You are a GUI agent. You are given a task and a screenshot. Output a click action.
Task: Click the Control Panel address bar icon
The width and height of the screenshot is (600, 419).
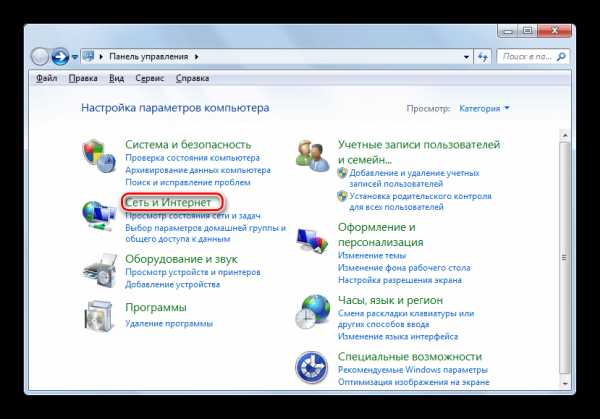pos(88,56)
